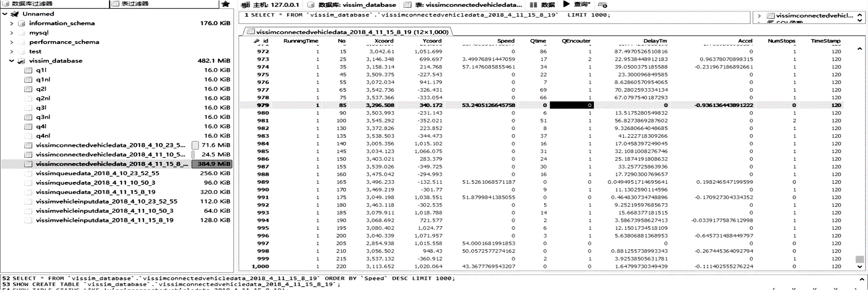
Task: Click the favorites star icon
Action: tap(226, 4)
